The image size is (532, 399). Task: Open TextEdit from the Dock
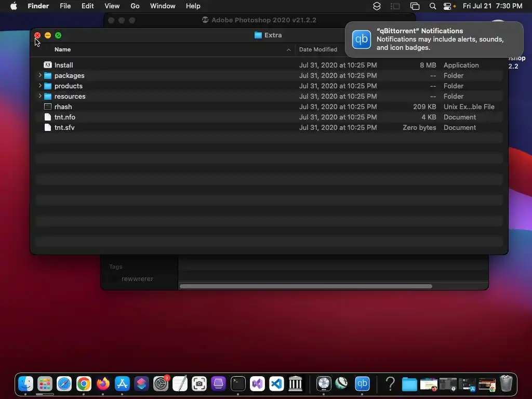[x=180, y=384]
